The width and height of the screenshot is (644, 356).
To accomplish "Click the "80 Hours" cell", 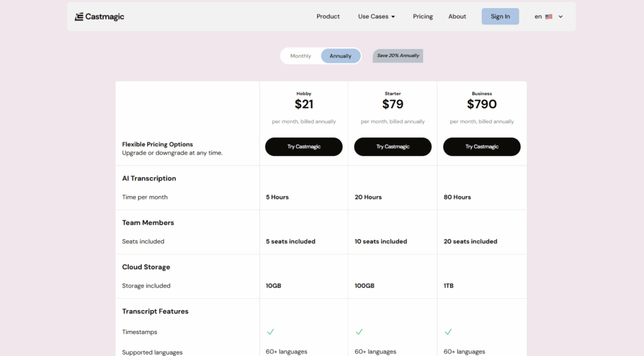I will tap(457, 197).
